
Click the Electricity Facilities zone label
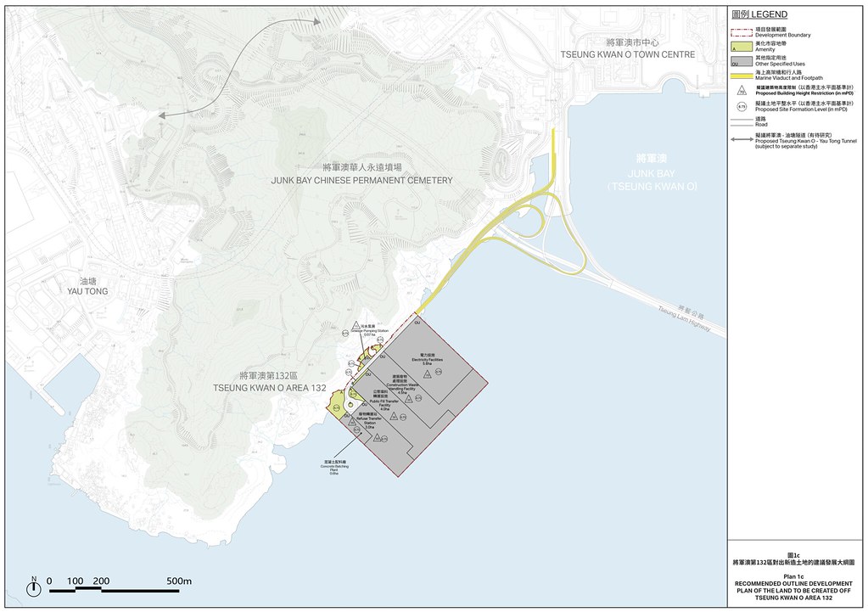[428, 359]
